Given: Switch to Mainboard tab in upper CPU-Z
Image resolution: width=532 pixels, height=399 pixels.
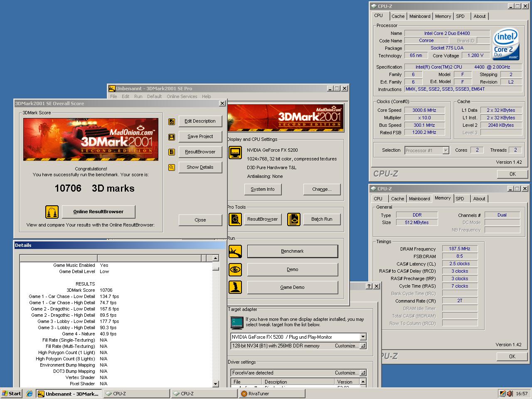Looking at the screenshot, I should pyautogui.click(x=420, y=16).
